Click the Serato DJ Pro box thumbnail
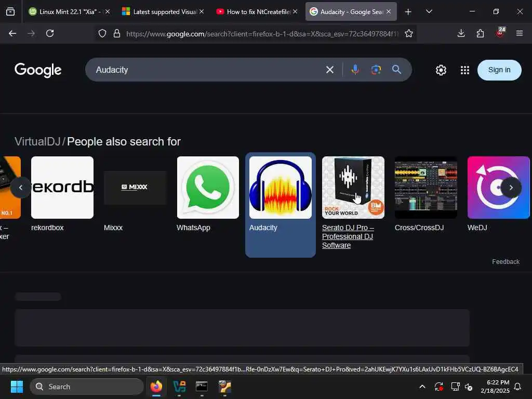This screenshot has height=399, width=532. pos(353,187)
